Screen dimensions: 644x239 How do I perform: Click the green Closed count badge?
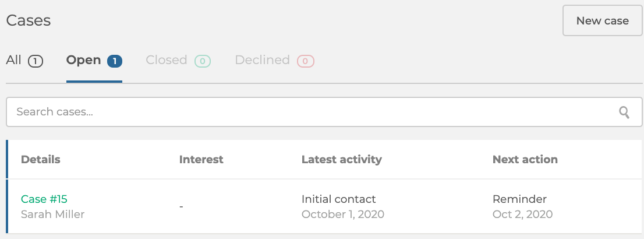coord(203,61)
